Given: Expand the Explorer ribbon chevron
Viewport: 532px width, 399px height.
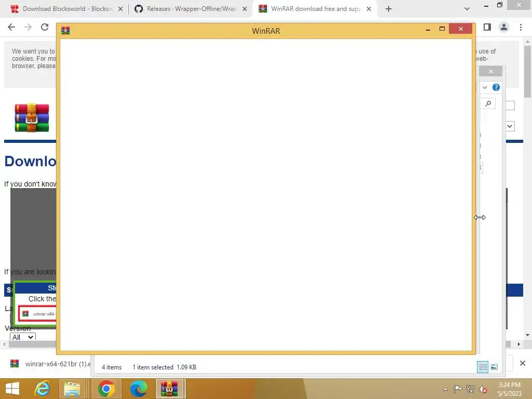Looking at the screenshot, I should [x=485, y=87].
